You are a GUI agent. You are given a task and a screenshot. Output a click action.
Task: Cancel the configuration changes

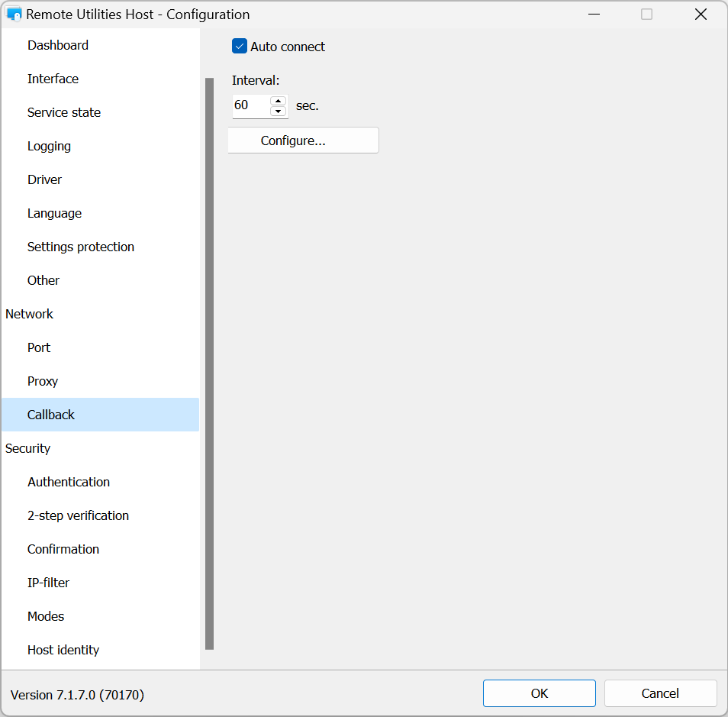pos(660,693)
